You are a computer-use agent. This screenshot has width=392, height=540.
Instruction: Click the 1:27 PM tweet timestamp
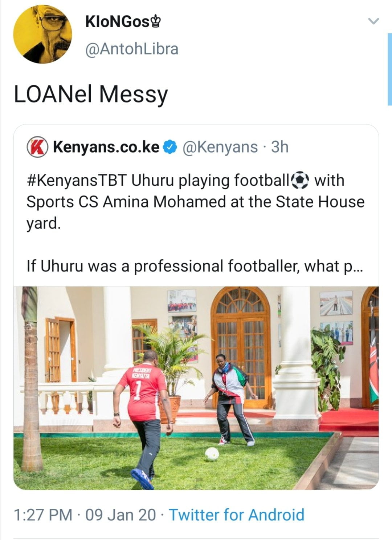pyautogui.click(x=43, y=515)
